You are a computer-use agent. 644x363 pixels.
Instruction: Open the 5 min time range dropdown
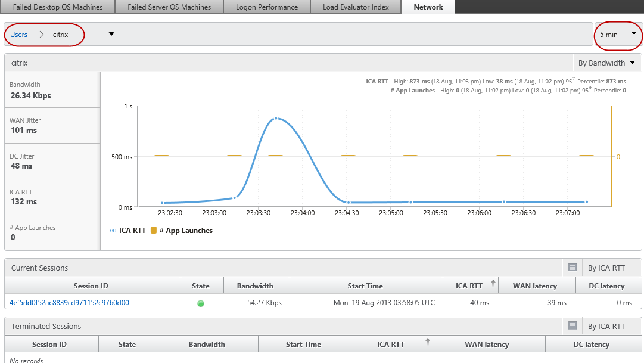coord(618,35)
